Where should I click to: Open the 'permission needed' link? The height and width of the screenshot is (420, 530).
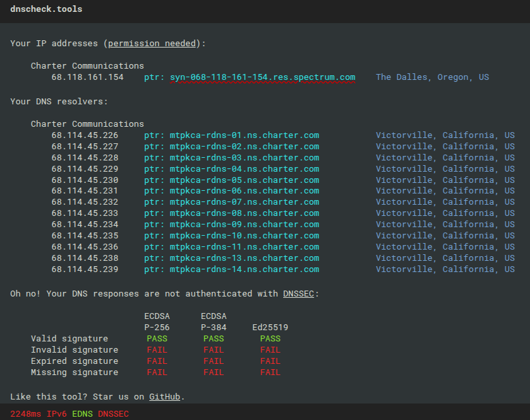pyautogui.click(x=152, y=44)
